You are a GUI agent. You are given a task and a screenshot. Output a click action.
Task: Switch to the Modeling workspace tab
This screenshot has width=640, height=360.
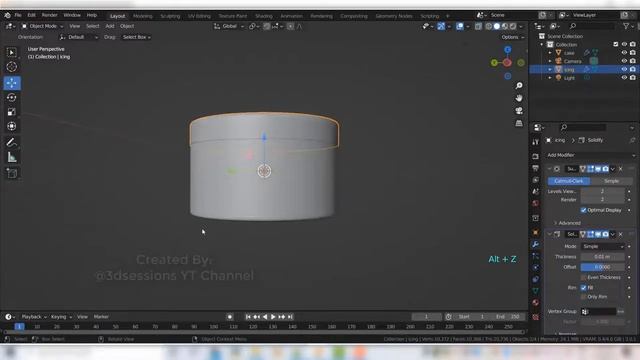click(143, 16)
